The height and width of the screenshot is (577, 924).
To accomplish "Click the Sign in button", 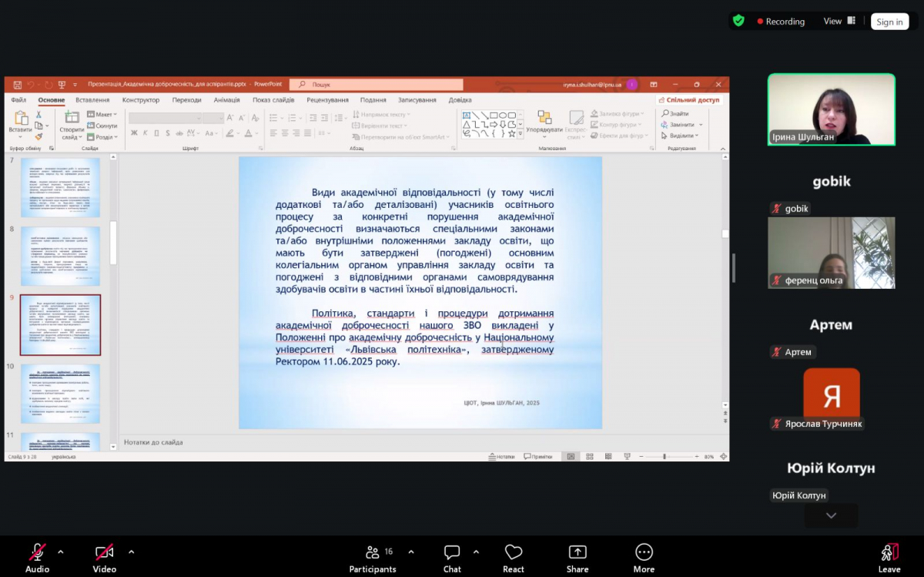I will [x=889, y=22].
